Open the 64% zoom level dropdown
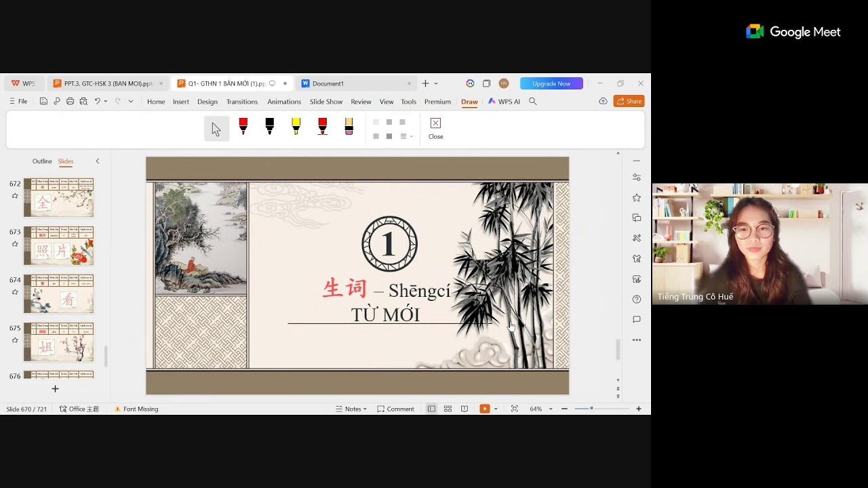Viewport: 868px width, 488px height. point(540,409)
